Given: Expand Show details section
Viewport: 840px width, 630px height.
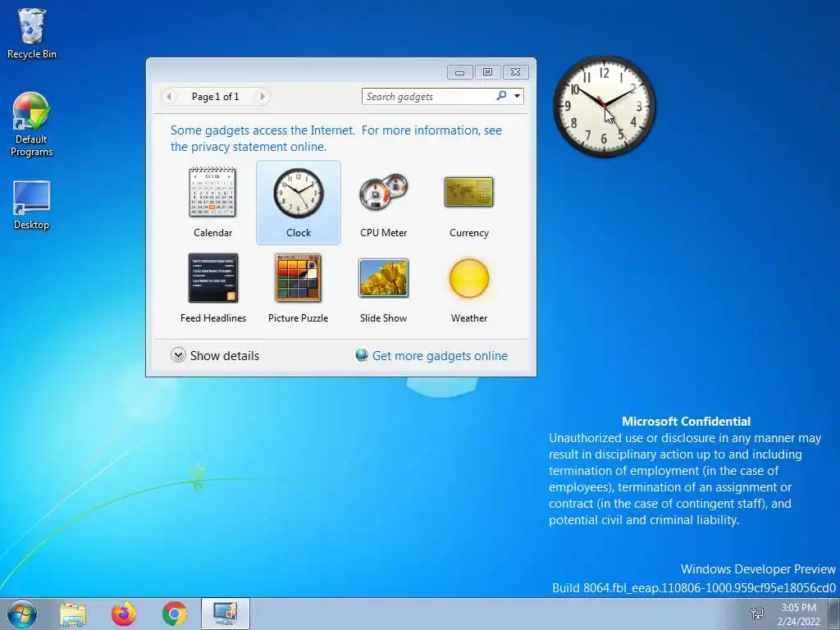Looking at the screenshot, I should point(215,355).
